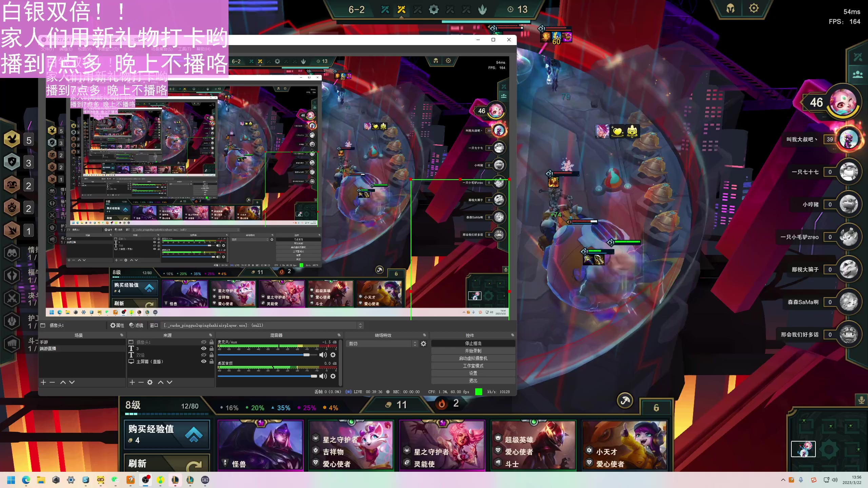The height and width of the screenshot is (488, 868).
Task: Select 主屏幕（直播） source row
Action: pos(171,362)
